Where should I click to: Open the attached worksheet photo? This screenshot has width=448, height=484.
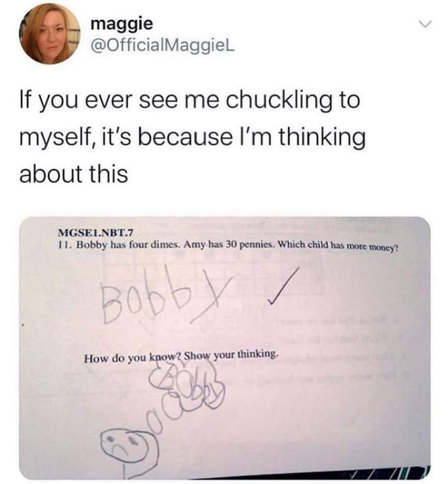(x=225, y=348)
